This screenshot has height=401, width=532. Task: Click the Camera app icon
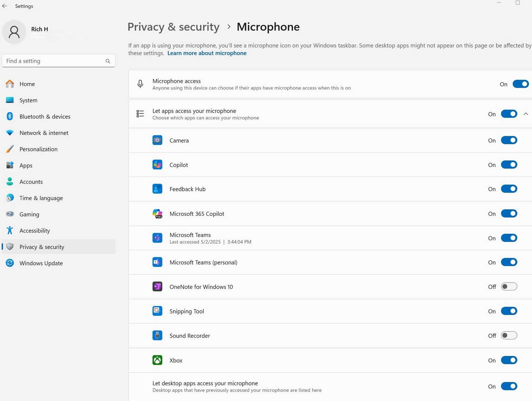(157, 140)
